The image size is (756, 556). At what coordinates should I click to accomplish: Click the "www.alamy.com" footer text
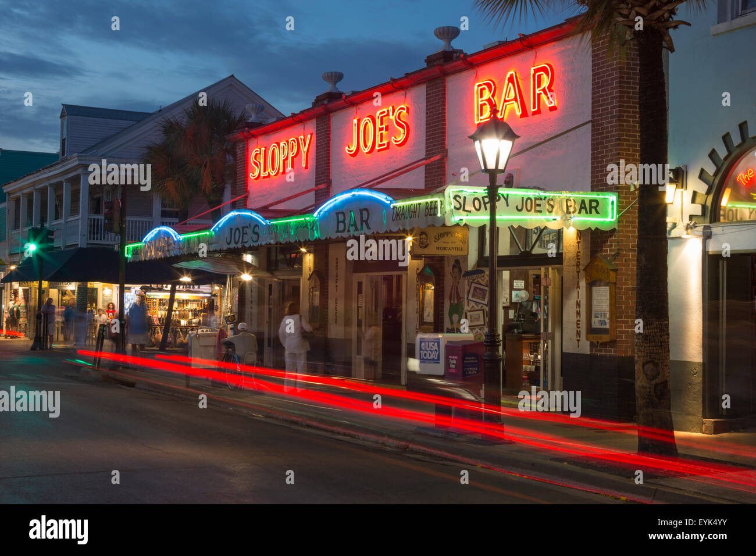point(687,537)
